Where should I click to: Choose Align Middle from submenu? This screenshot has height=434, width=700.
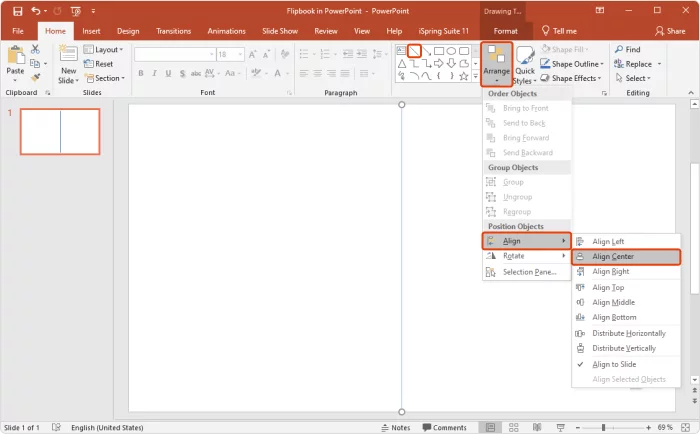(626, 302)
